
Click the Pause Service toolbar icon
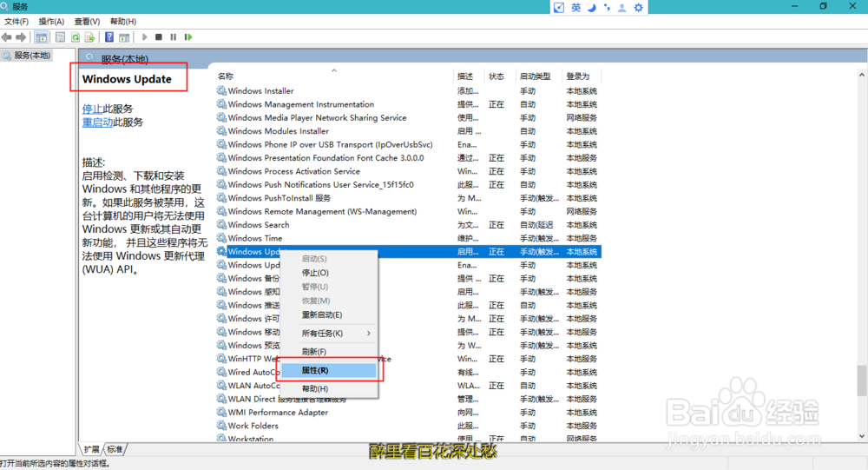point(174,37)
